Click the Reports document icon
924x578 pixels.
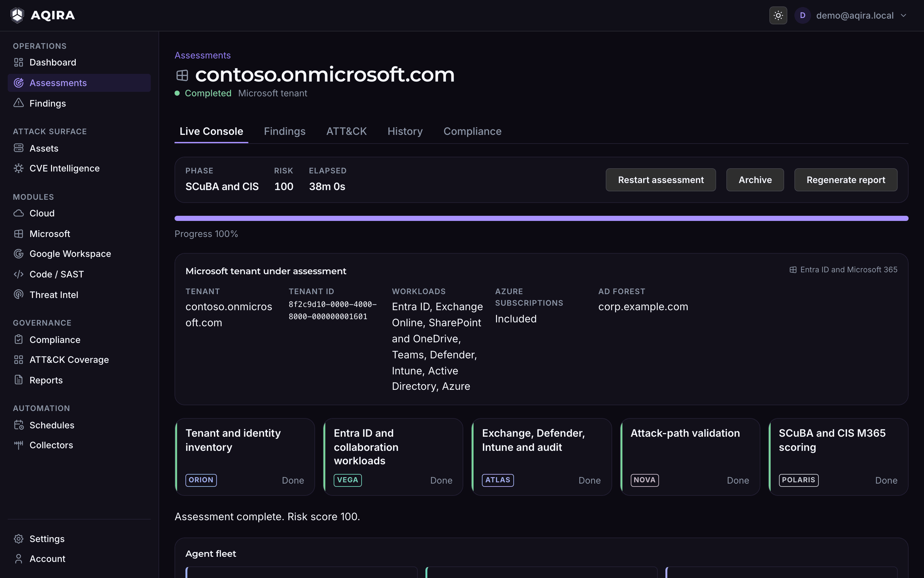tap(19, 380)
